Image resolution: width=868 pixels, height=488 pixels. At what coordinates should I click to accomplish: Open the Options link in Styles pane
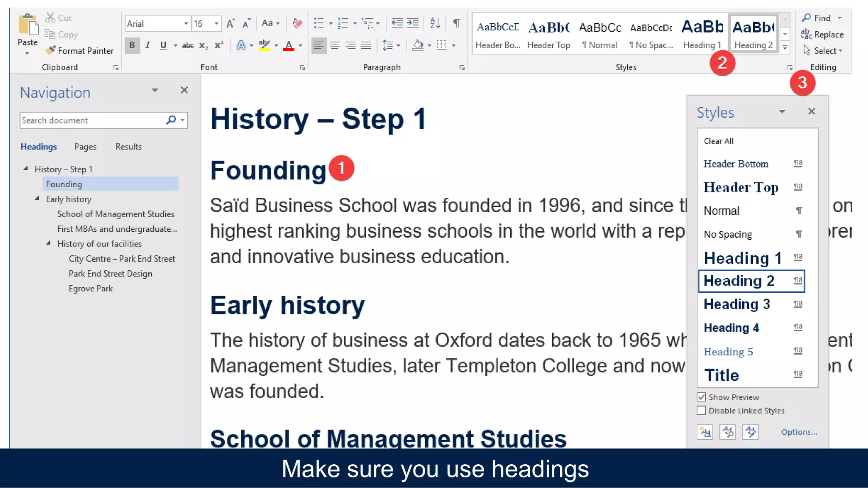(799, 432)
